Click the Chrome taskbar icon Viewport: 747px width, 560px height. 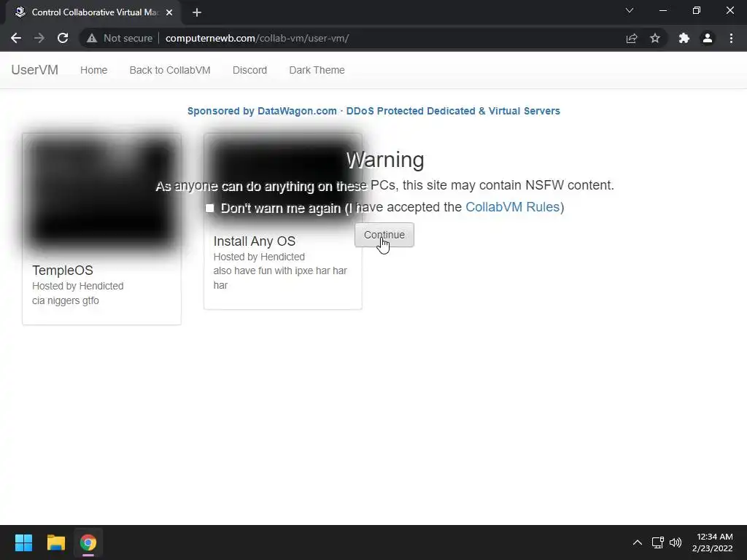(x=88, y=542)
